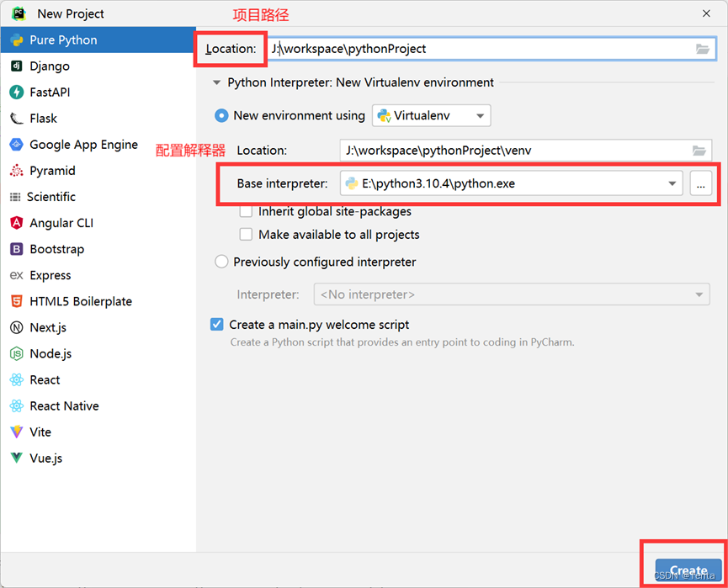
Task: Click the Vue.js icon
Action: 17,458
